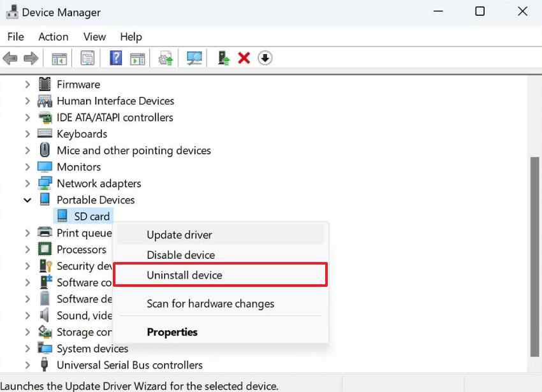Click the vertical scrollbar thumb
This screenshot has width=542, height=392.
pyautogui.click(x=534, y=256)
